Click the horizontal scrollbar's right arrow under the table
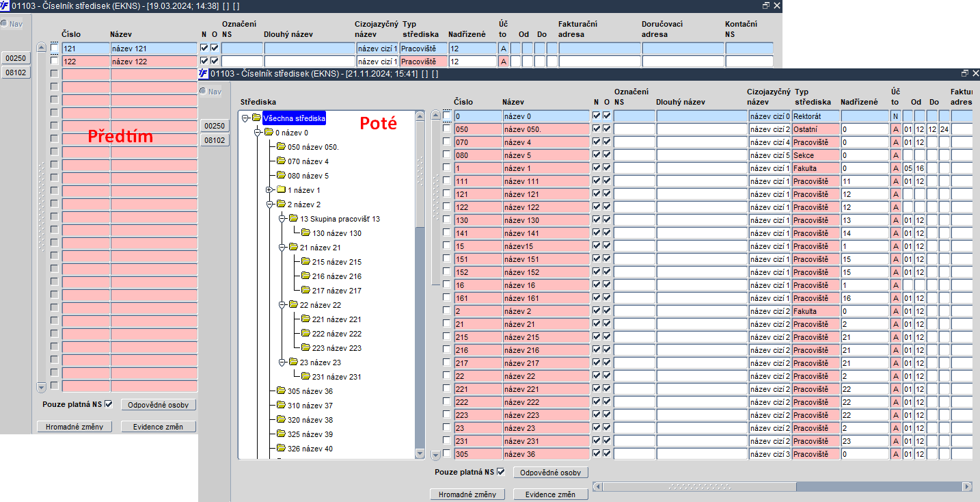This screenshot has width=980, height=502. pyautogui.click(x=966, y=487)
